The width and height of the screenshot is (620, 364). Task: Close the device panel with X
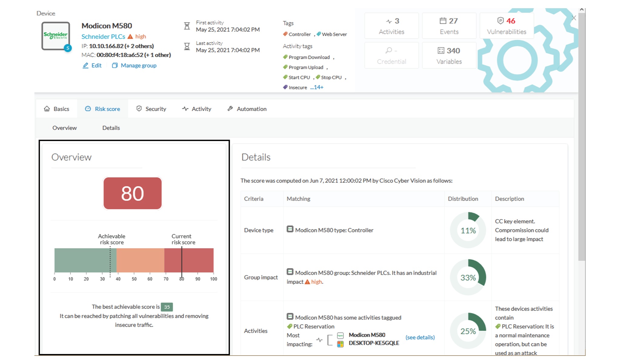coord(574,18)
